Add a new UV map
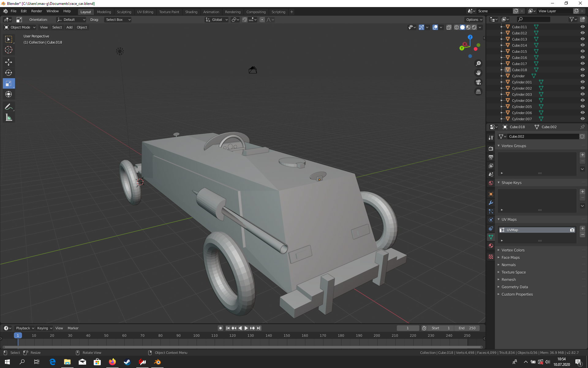The height and width of the screenshot is (368, 588). click(x=582, y=228)
